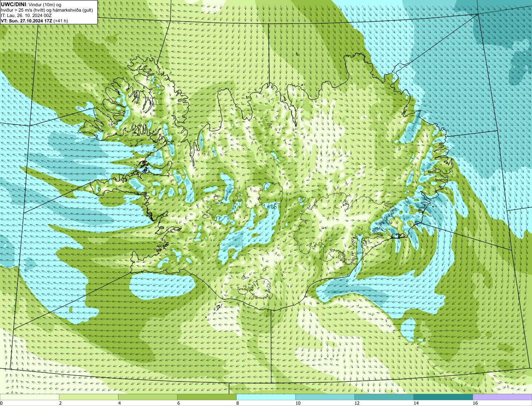Click the "IT: Lau. 26. 10. 2024 00Z" line
The image size is (532, 406).
click(26, 15)
